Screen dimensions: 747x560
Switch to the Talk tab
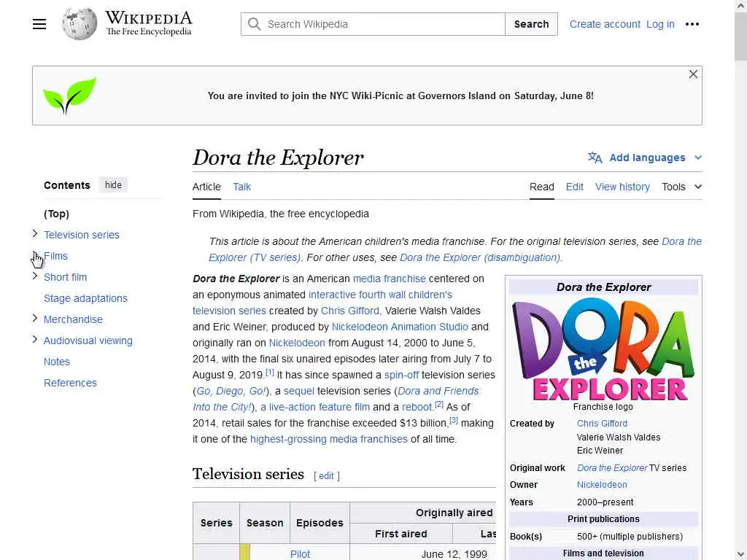tap(241, 187)
